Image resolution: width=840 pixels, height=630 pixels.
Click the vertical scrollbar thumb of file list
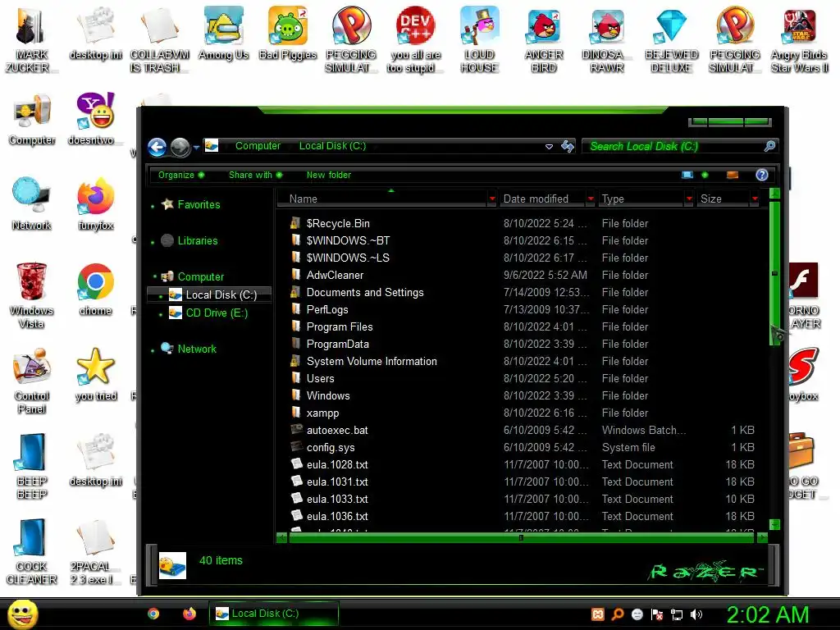(x=774, y=273)
